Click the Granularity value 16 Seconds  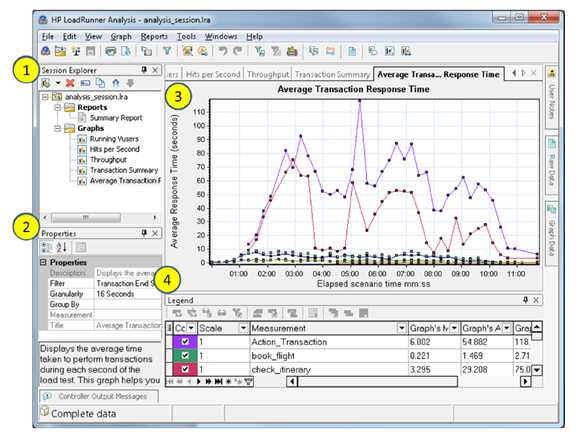[115, 294]
